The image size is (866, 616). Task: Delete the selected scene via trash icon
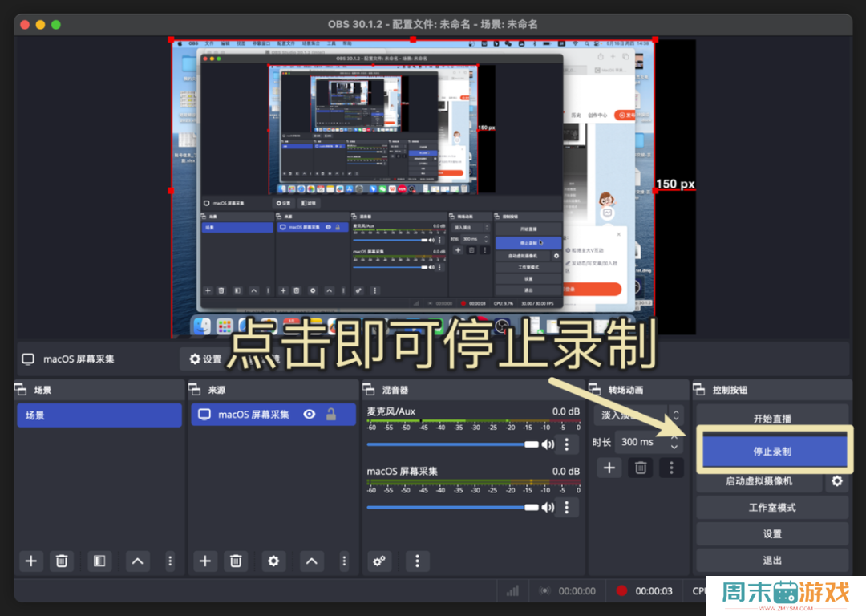tap(62, 561)
